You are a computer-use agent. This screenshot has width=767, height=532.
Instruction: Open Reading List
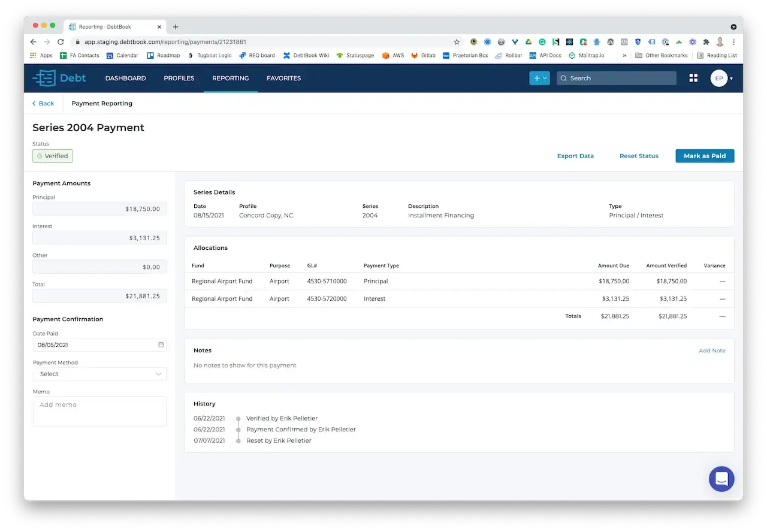[x=717, y=55]
